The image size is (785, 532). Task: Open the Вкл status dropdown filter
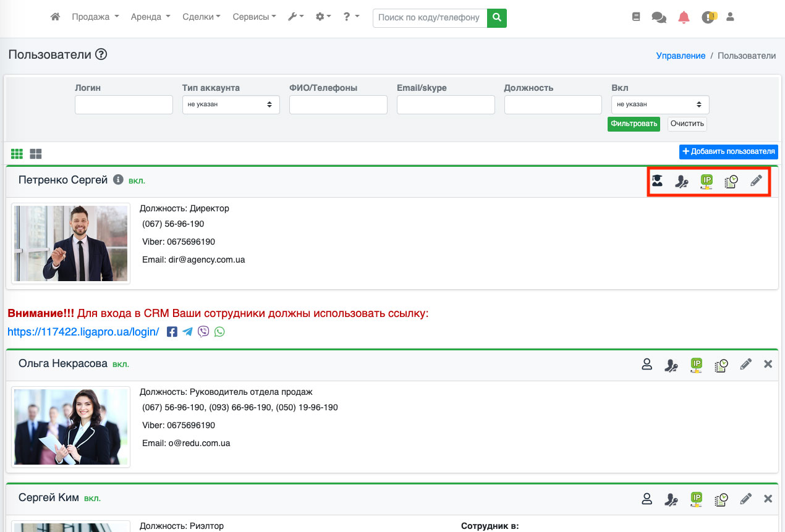pyautogui.click(x=660, y=104)
